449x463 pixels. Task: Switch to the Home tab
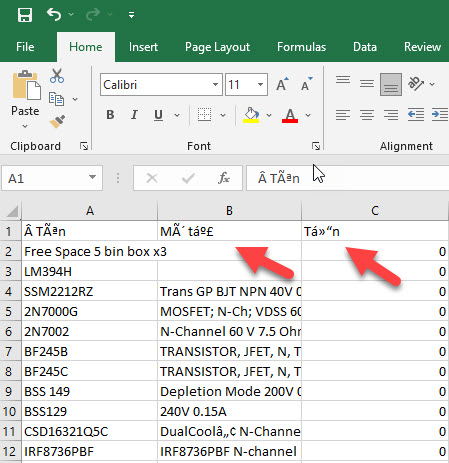[86, 47]
